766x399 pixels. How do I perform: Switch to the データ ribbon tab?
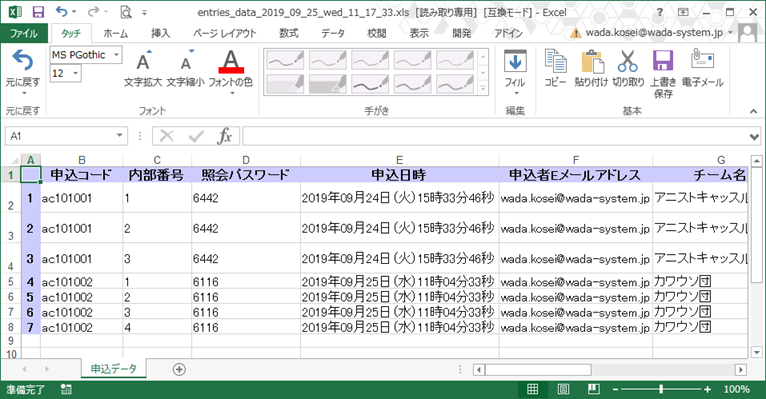click(333, 33)
